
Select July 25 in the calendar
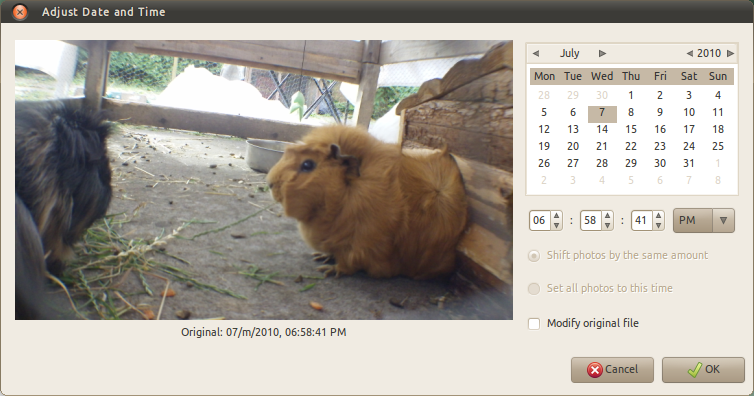tap(718, 146)
